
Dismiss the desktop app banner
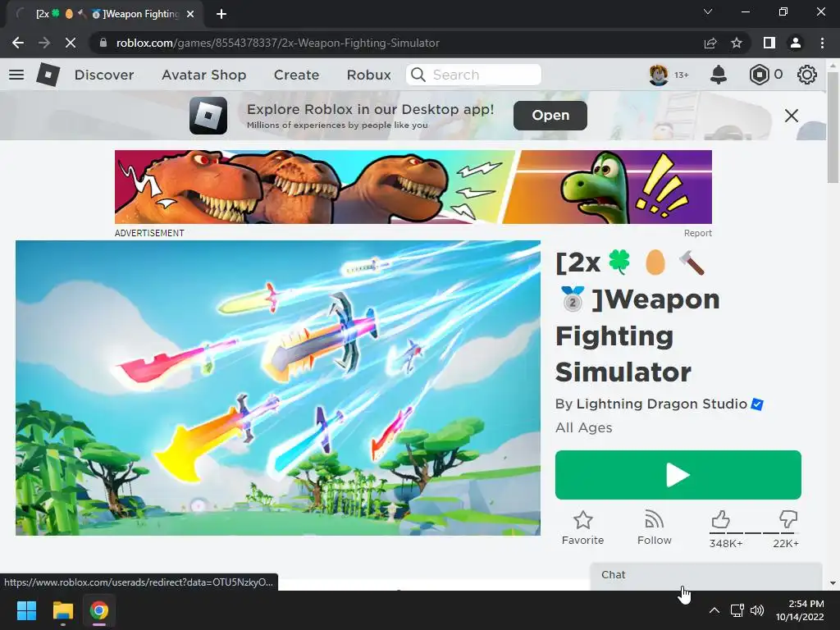[x=792, y=115]
